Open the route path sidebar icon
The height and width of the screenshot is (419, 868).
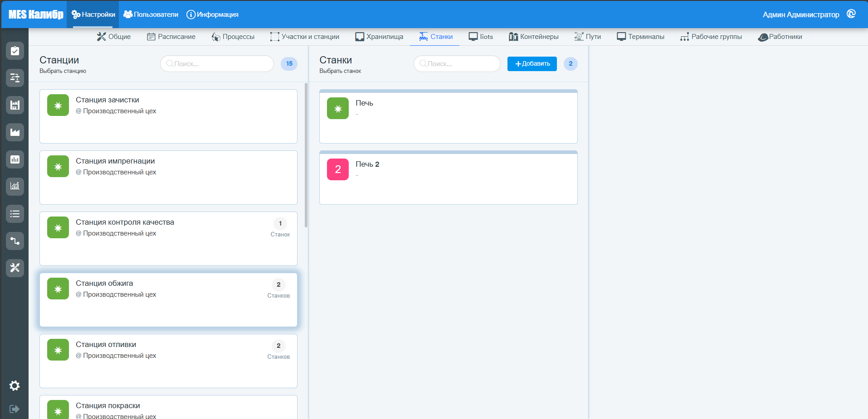tap(15, 241)
